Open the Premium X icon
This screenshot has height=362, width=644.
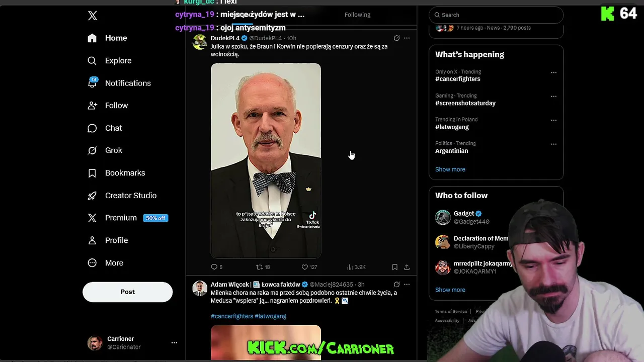(92, 218)
